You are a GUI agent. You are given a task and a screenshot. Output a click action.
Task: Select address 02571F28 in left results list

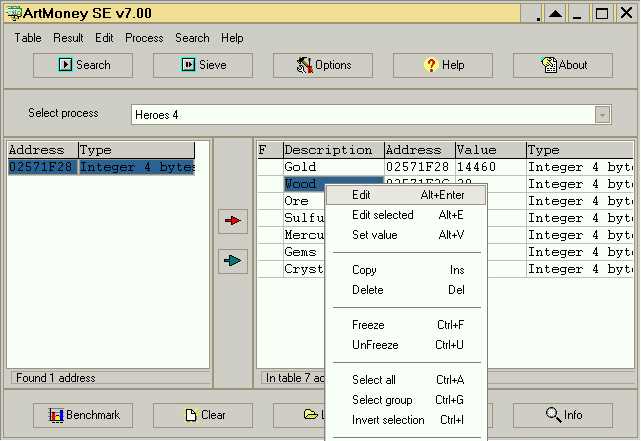coord(41,167)
